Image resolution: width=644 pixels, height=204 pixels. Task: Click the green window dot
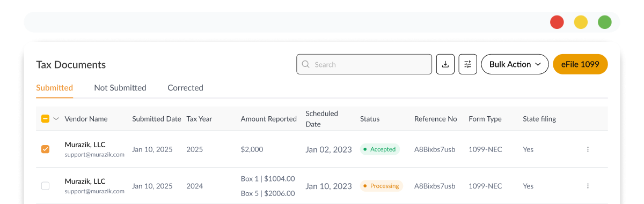[605, 22]
